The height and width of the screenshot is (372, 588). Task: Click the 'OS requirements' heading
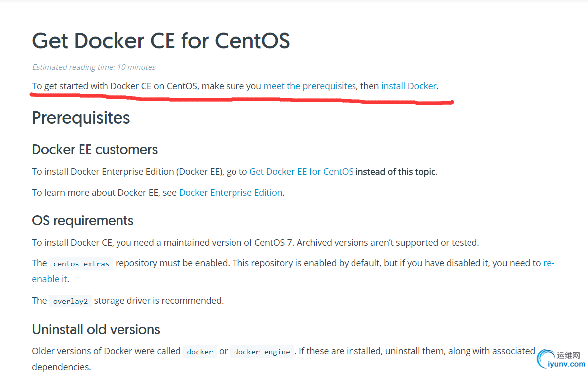point(83,221)
